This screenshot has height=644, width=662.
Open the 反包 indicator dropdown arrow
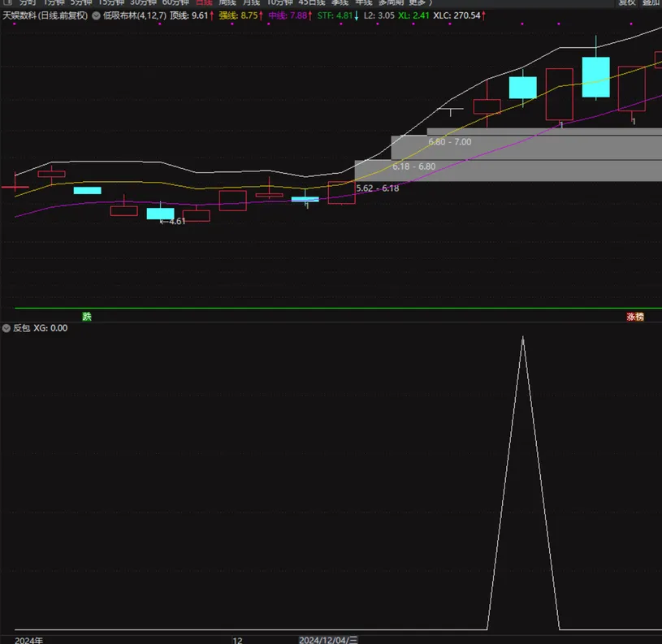(6, 328)
